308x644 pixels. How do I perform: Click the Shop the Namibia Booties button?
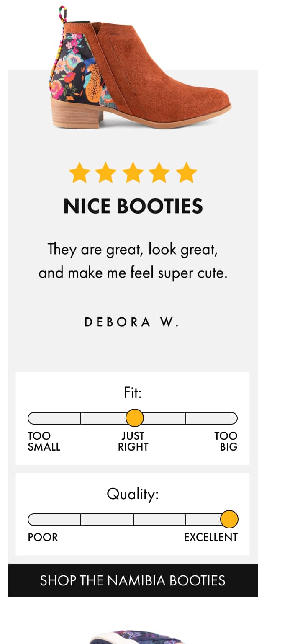133,580
